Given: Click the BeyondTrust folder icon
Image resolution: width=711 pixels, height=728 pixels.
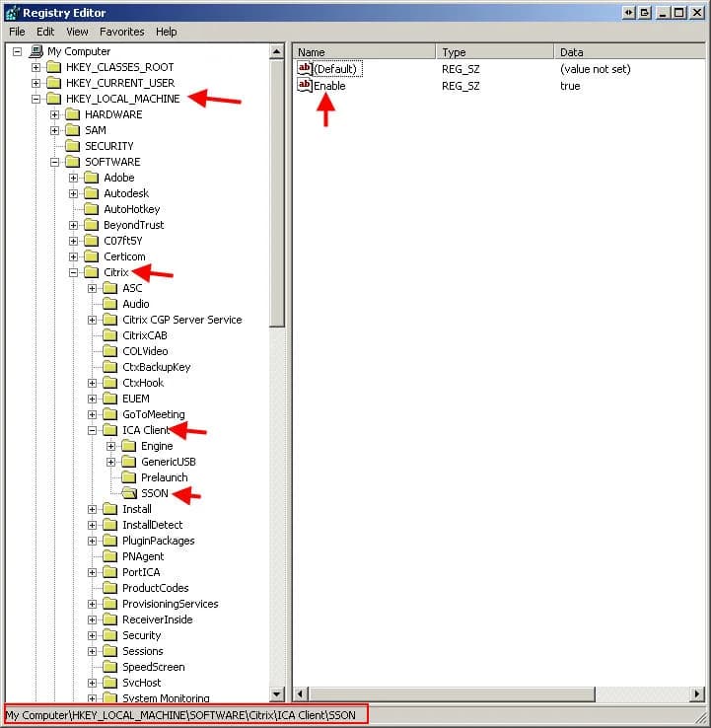Looking at the screenshot, I should pos(92,225).
